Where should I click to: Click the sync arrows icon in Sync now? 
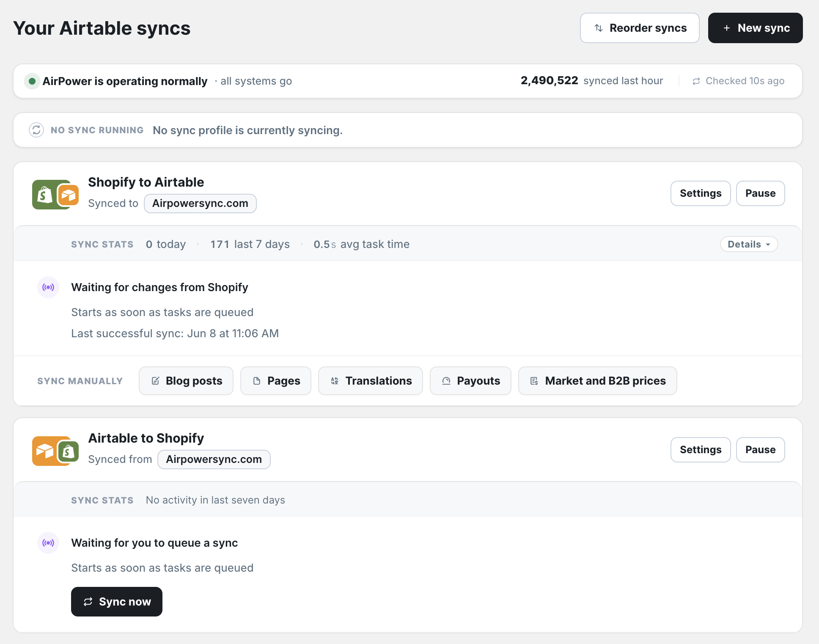click(88, 602)
